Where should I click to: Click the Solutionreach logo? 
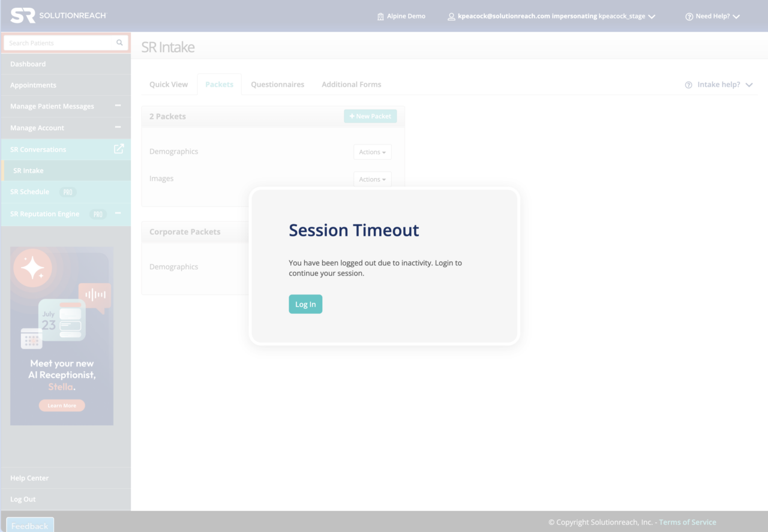click(58, 16)
